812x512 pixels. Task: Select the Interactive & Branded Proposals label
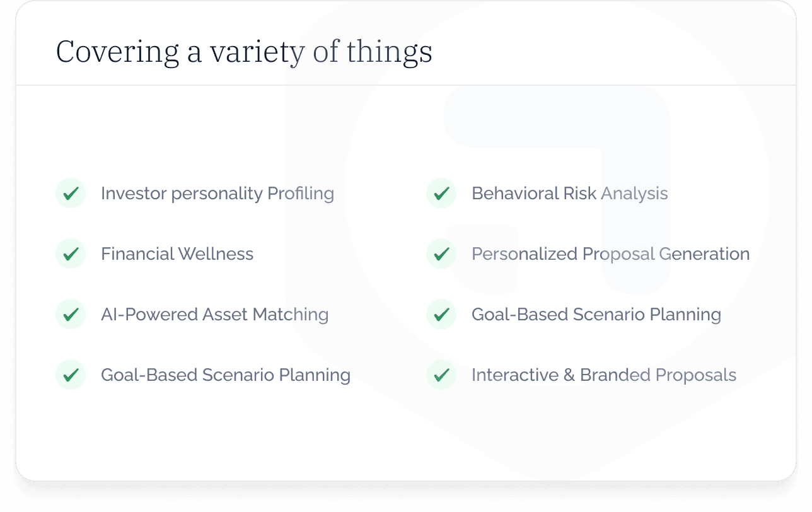click(x=604, y=375)
